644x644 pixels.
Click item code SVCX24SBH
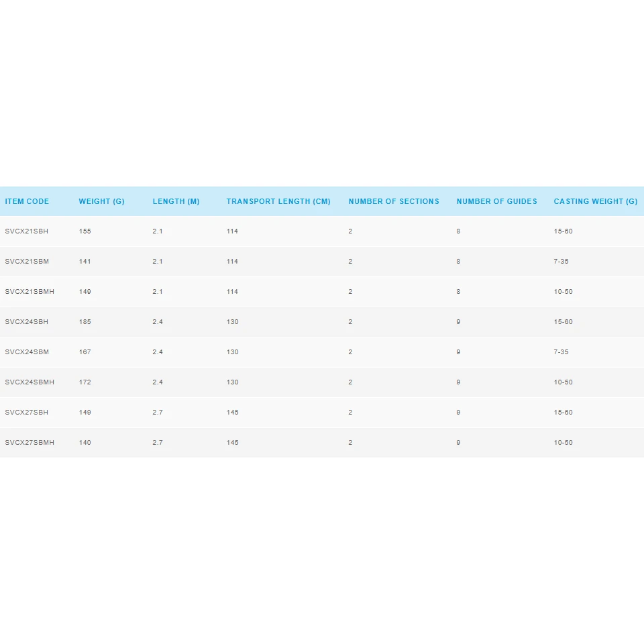(27, 322)
